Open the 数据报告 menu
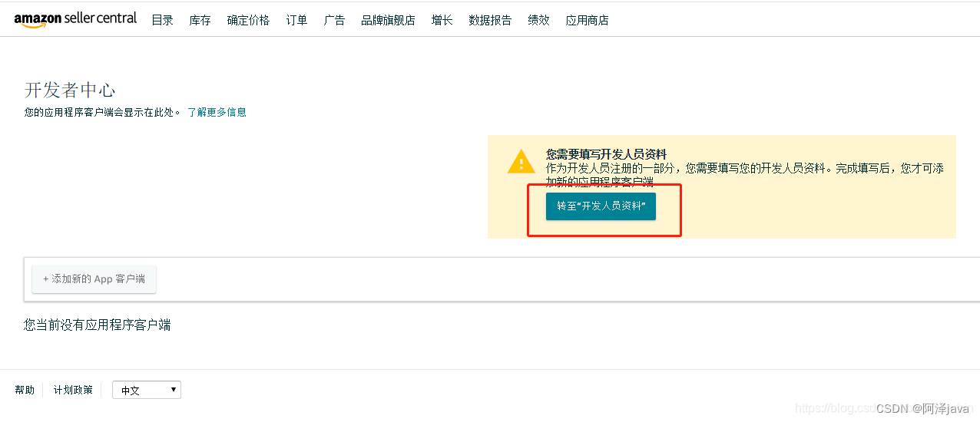 490,20
